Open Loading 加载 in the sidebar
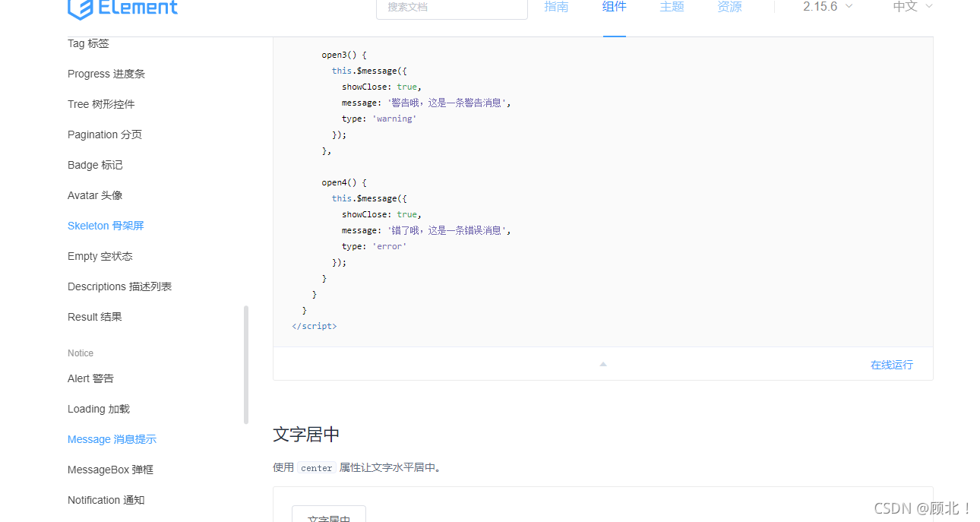 point(99,409)
